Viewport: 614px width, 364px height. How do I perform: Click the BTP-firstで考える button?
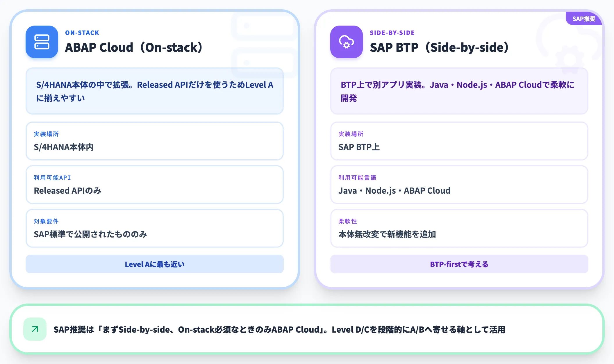coord(459,264)
